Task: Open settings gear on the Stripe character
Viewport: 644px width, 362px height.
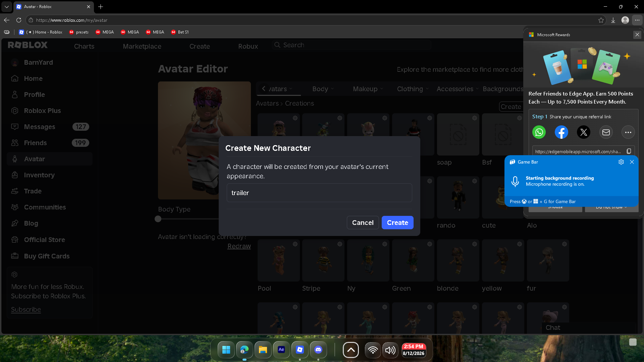Action: tap(340, 244)
